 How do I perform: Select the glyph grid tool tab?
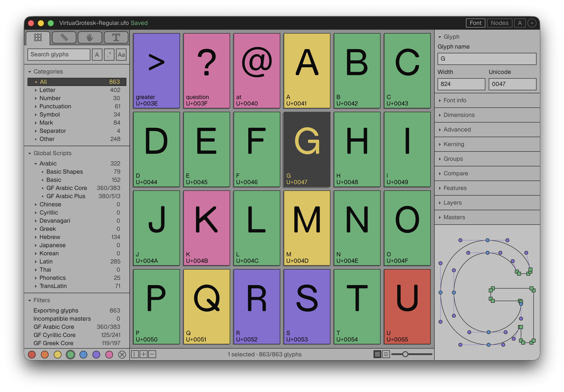(x=38, y=38)
